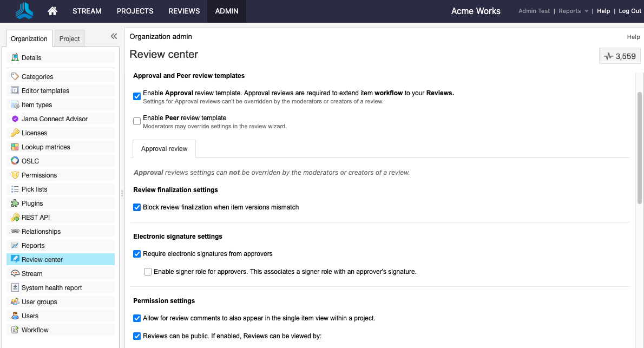The height and width of the screenshot is (348, 644).
Task: Click the Users person icon
Action: tap(15, 316)
